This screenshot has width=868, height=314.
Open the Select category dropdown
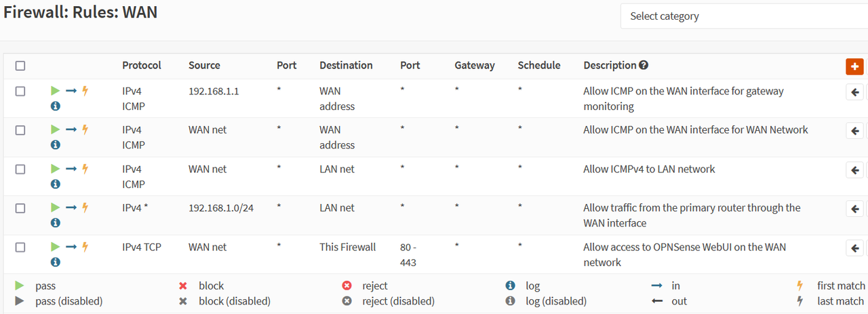[744, 16]
